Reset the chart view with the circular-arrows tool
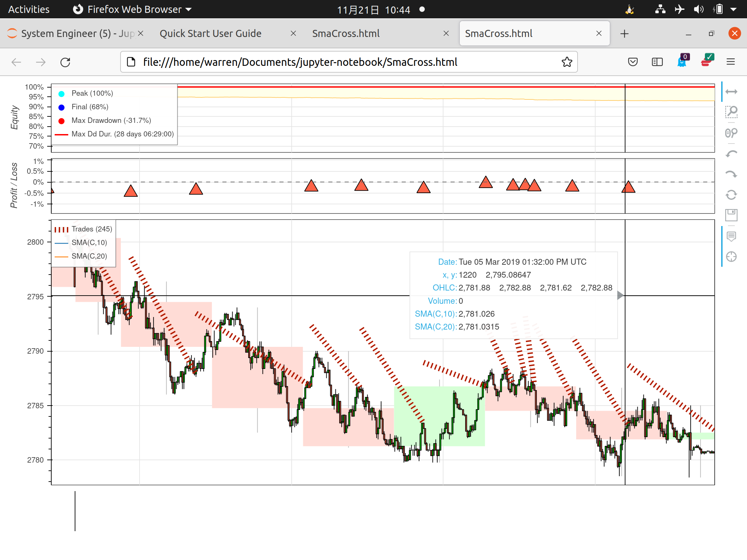This screenshot has height=560, width=747. (731, 195)
